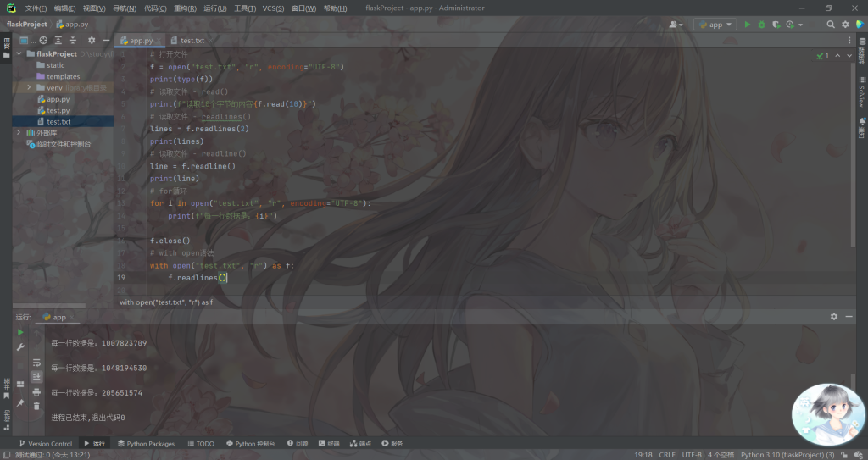
Task: Click the trash icon to clear run output
Action: click(36, 406)
